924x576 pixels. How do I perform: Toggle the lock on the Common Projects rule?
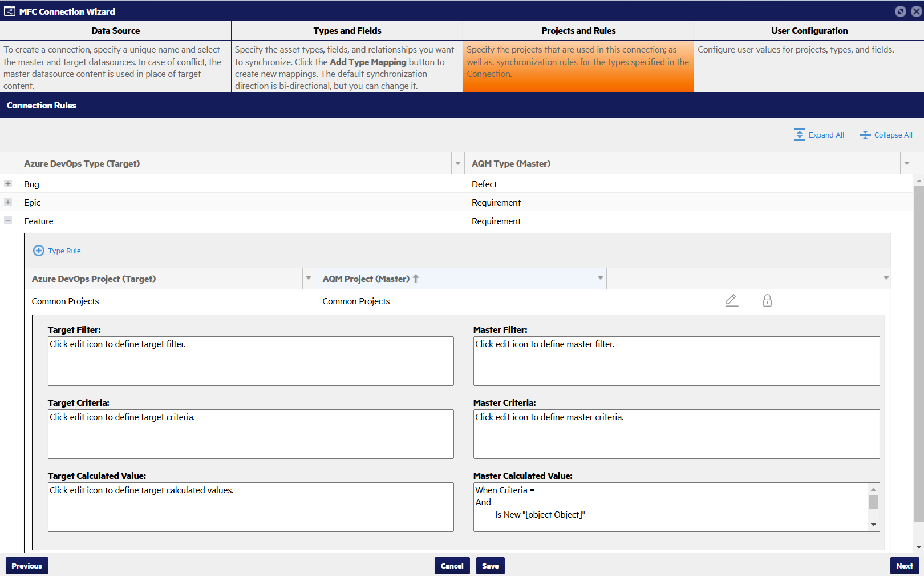767,300
